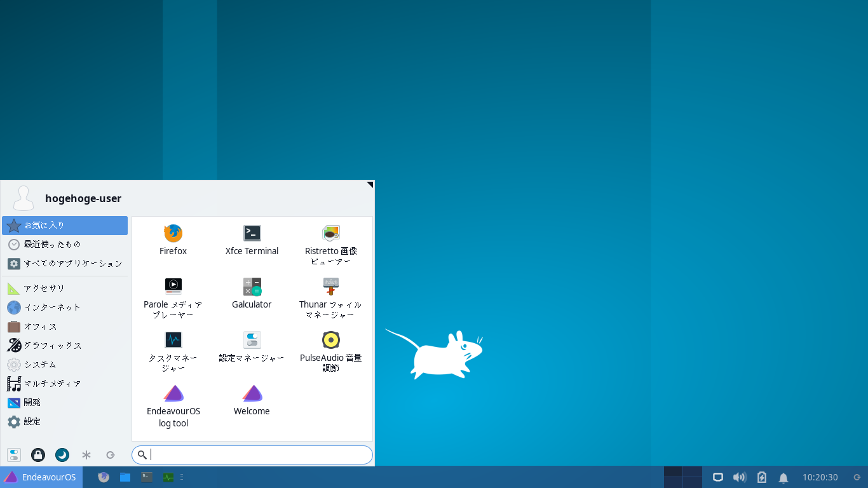868x488 pixels.
Task: Select お気に入り category
Action: coord(65,226)
